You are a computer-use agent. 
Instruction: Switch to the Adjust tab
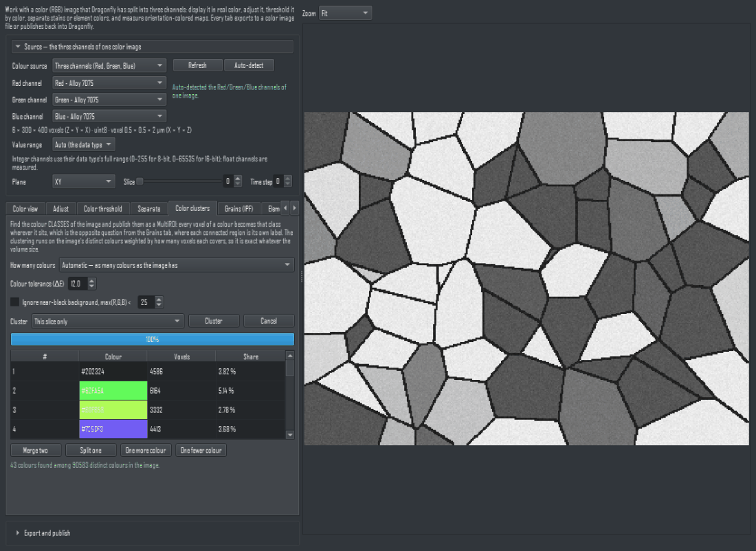[60, 209]
